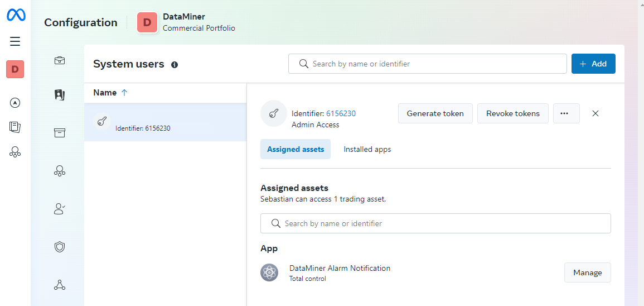The image size is (644, 306).
Task: Switch to the Installed apps tab
Action: pos(367,149)
